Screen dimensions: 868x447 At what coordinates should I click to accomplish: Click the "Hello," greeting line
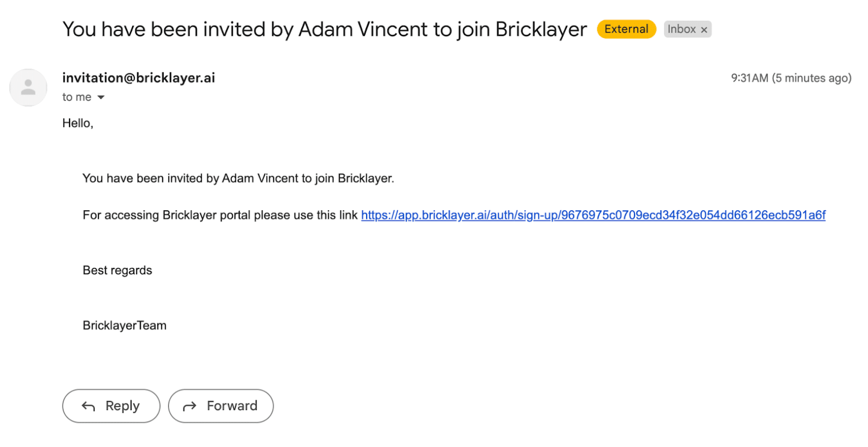point(78,124)
